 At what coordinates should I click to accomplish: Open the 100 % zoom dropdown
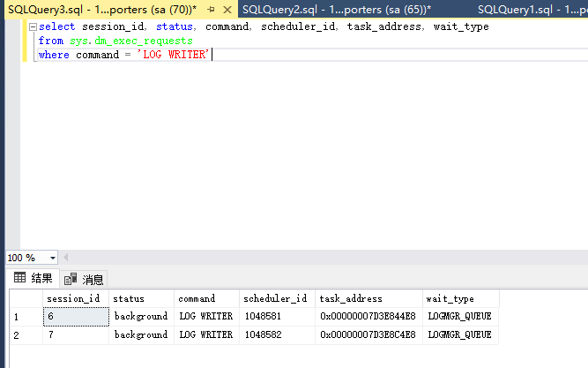click(53, 258)
